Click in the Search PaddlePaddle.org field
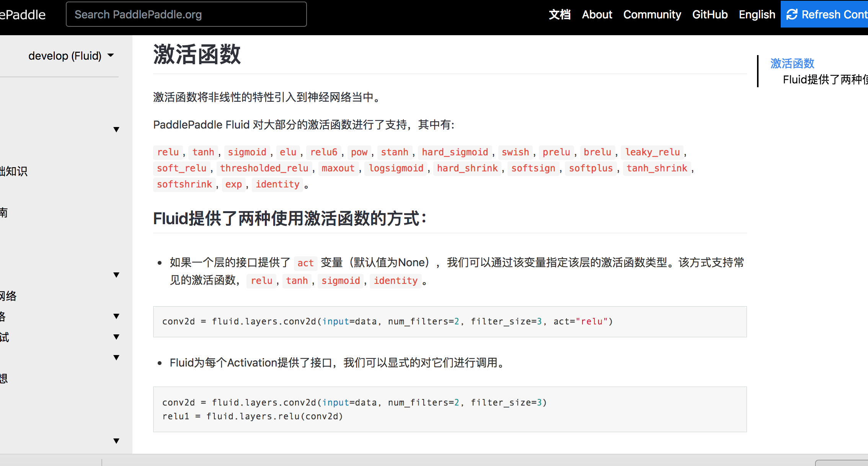 [186, 15]
